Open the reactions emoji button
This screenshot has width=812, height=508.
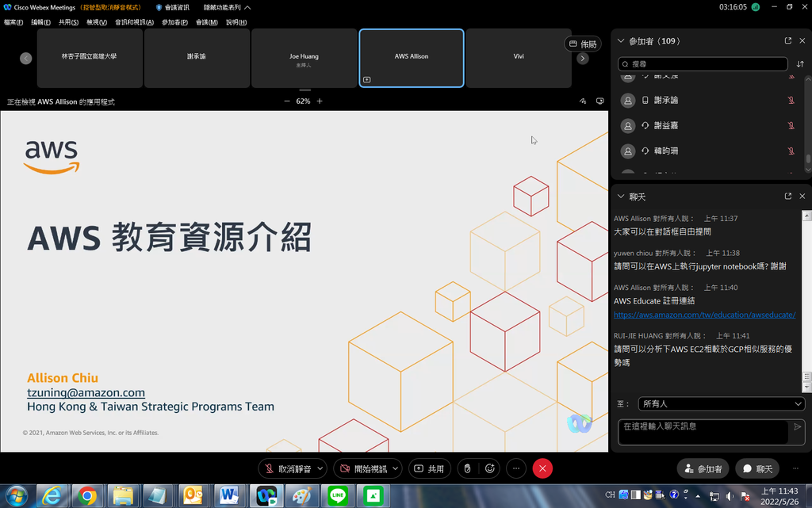[x=490, y=468]
